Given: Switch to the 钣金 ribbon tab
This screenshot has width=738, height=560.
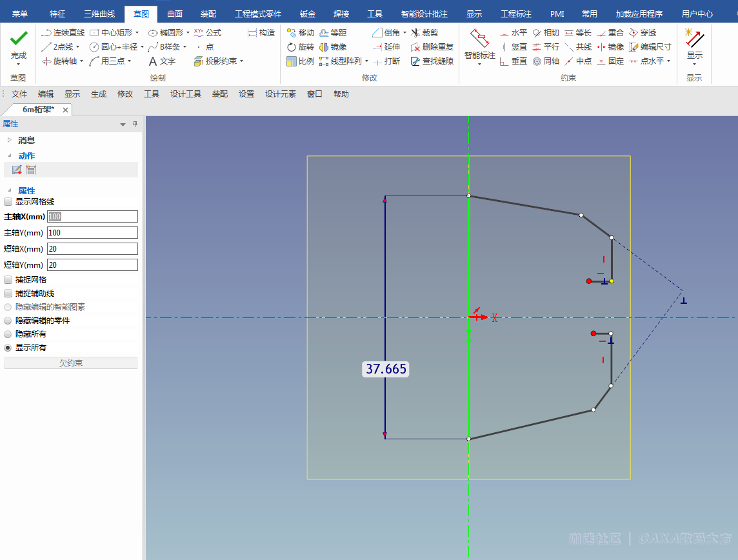Looking at the screenshot, I should tap(308, 14).
